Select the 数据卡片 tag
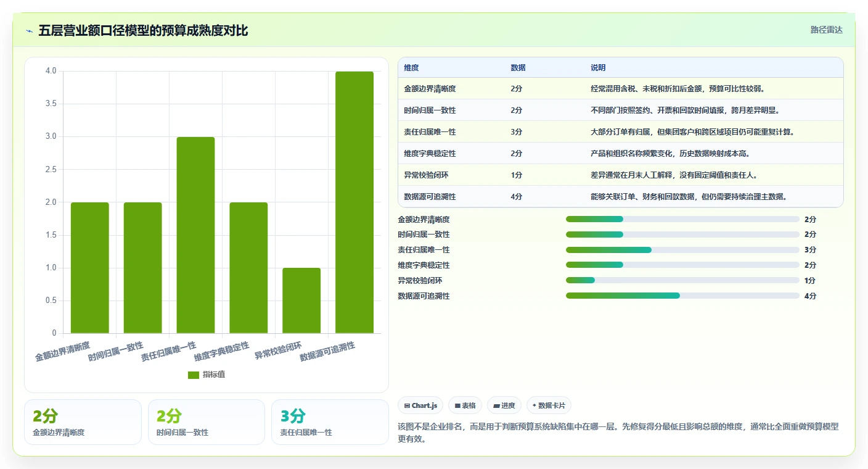 point(549,405)
